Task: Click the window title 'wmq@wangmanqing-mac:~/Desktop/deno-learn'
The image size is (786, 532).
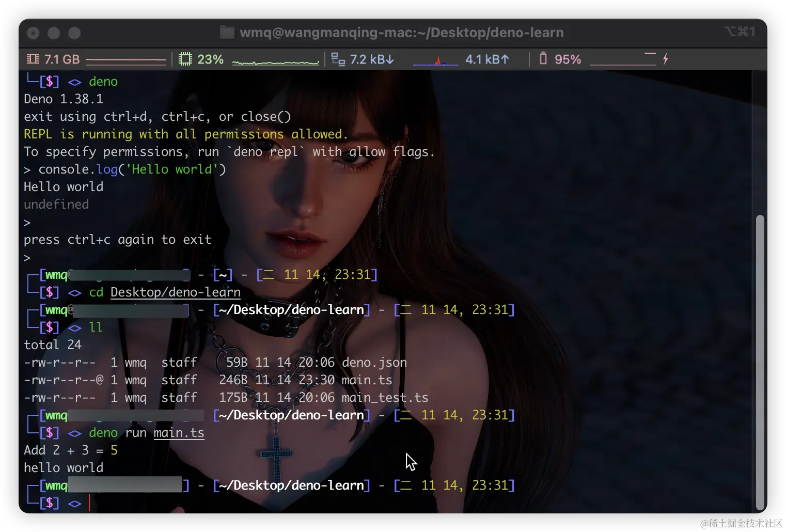Action: 402,33
